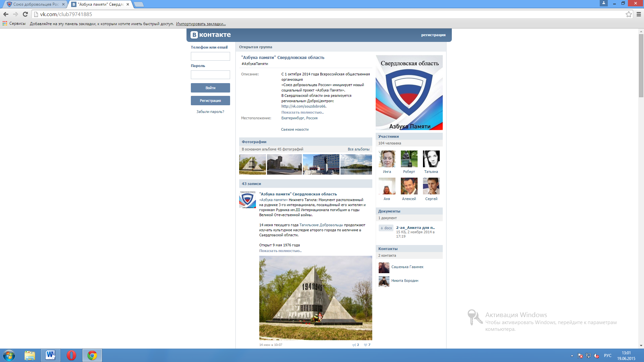
Task: Open the large monument post image
Action: [x=316, y=298]
